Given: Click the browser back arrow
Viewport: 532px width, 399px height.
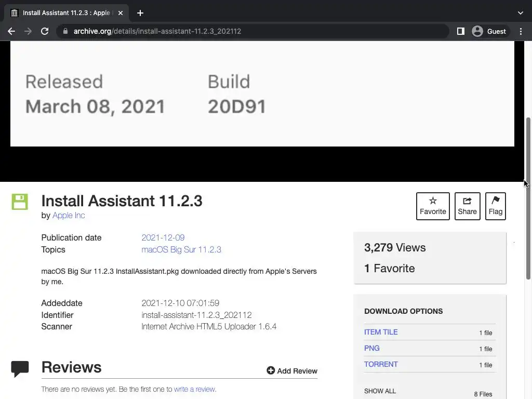Looking at the screenshot, I should pos(11,31).
